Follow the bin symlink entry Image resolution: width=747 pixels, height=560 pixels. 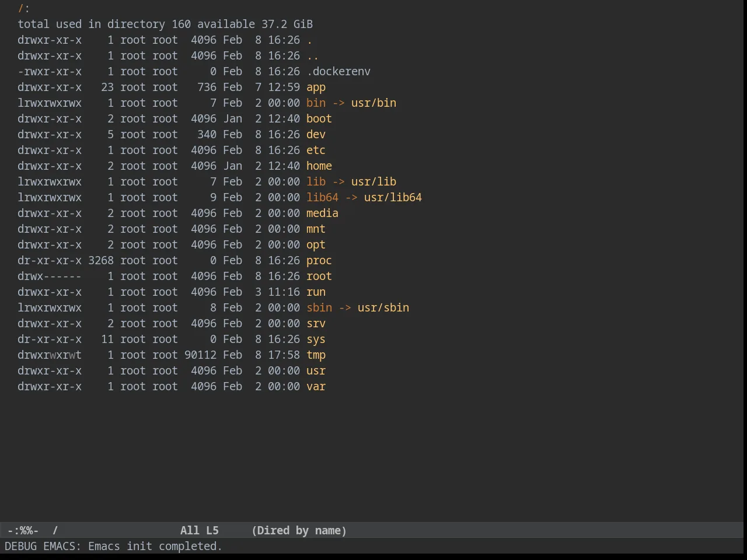[x=316, y=103]
